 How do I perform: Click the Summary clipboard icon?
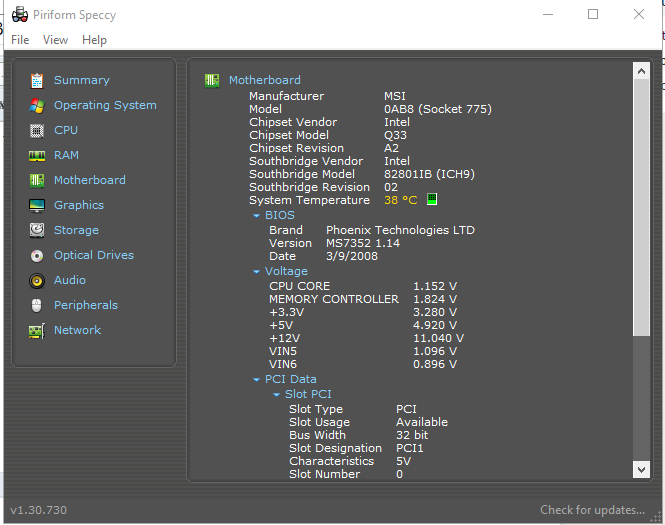[37, 81]
